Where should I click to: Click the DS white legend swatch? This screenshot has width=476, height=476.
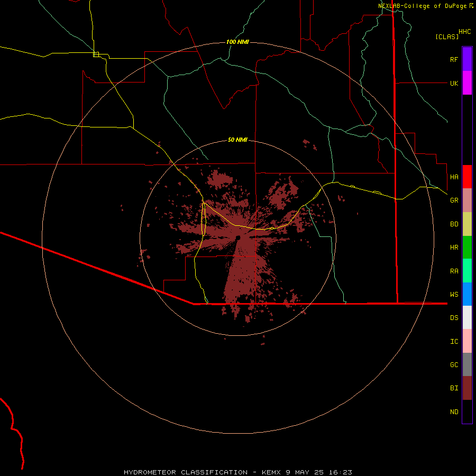point(467,317)
